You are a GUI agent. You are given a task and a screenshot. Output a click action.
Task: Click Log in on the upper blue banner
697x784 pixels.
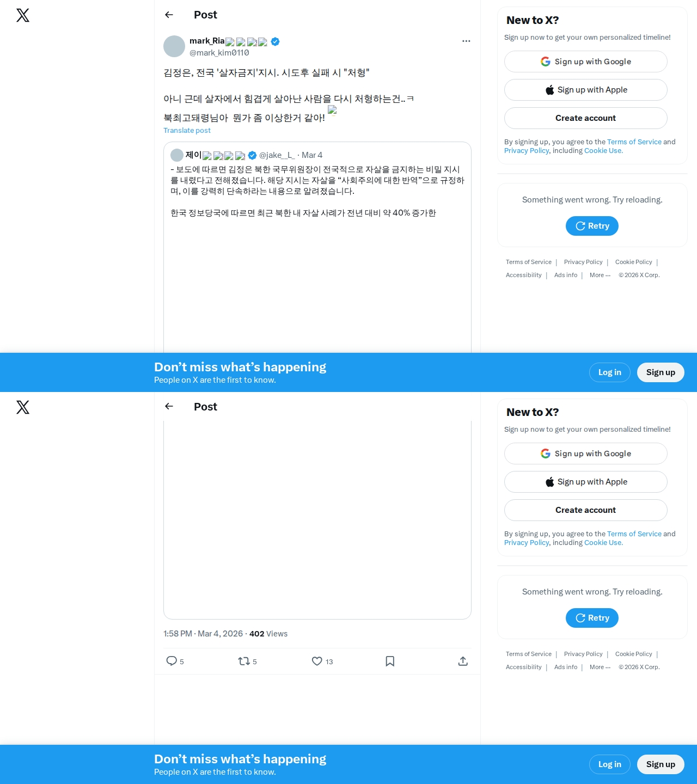610,372
